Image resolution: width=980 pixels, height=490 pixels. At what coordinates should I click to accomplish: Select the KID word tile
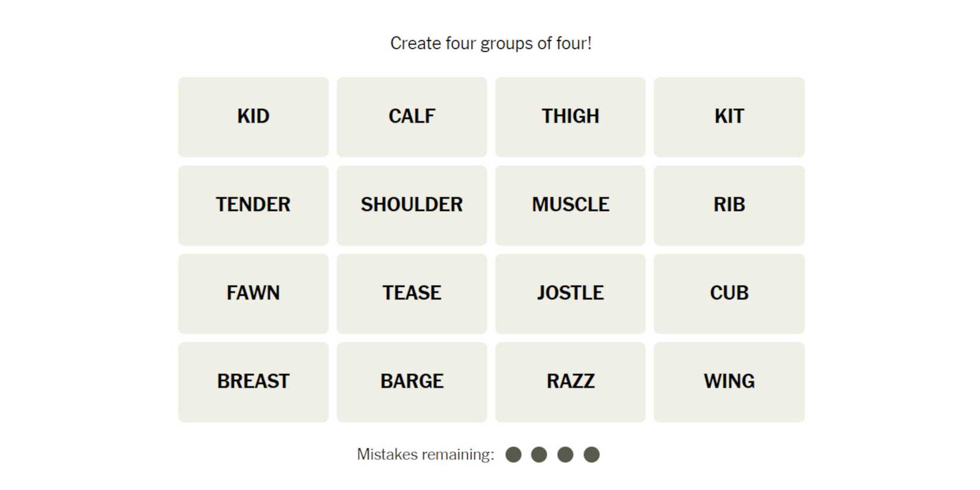pyautogui.click(x=253, y=116)
